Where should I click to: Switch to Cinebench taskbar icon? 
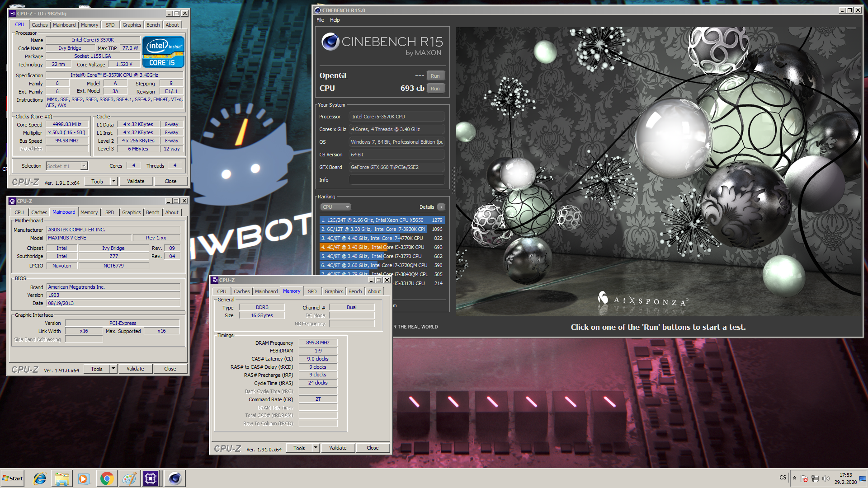(175, 479)
